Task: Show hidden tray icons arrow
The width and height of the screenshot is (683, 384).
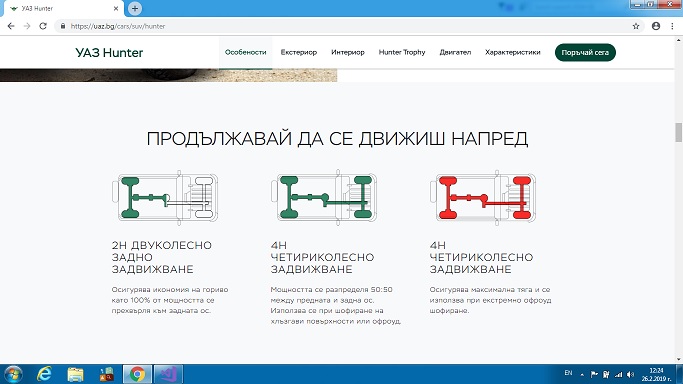Action: (x=582, y=374)
